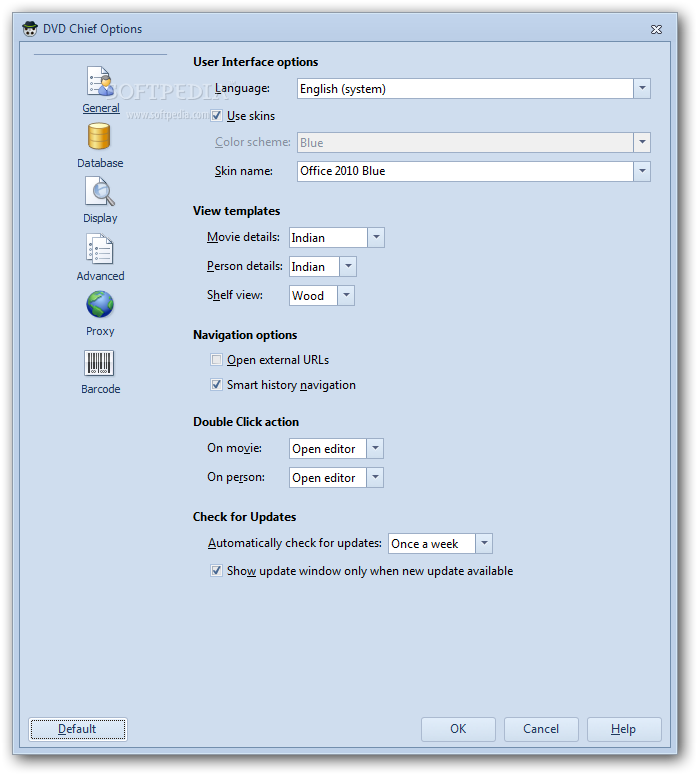Viewport: 698px width, 775px height.
Task: Click the English (system) language field
Action: pos(465,88)
